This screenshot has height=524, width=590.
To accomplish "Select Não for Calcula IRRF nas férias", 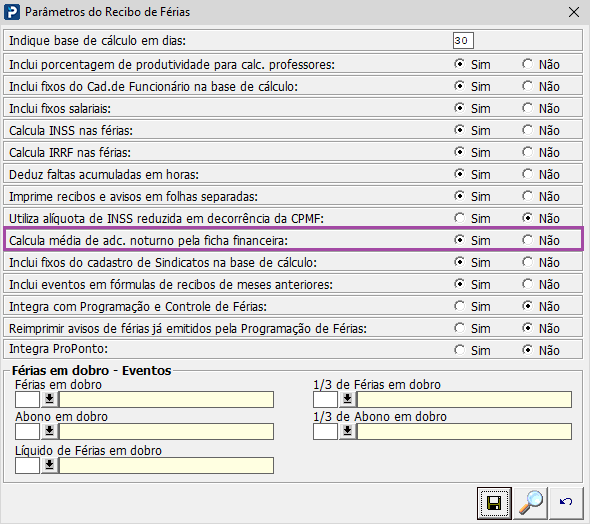I will pos(528,152).
